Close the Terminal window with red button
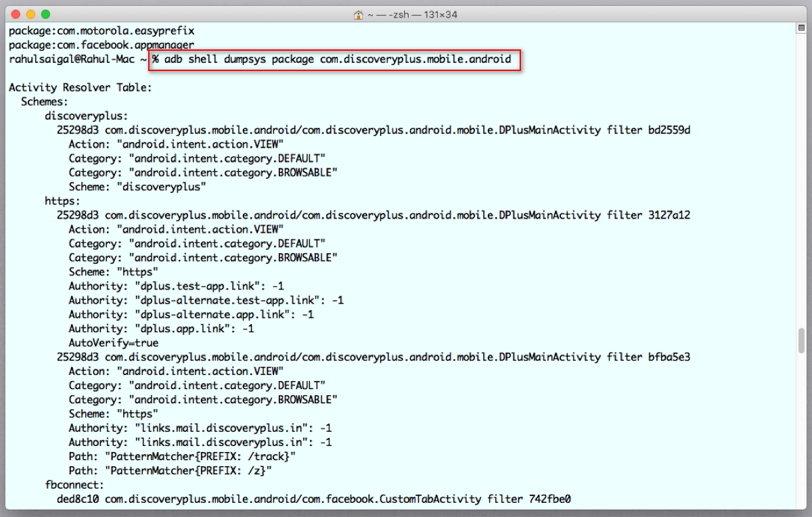 (x=16, y=14)
